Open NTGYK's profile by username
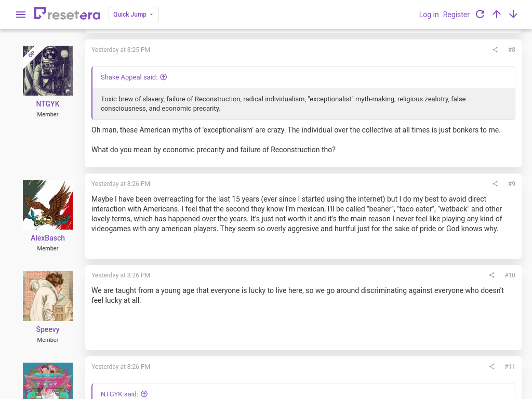The width and height of the screenshot is (532, 399). (x=48, y=104)
